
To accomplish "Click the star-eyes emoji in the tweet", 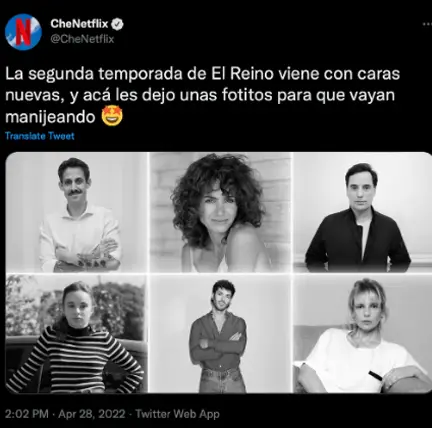I will 112,116.
